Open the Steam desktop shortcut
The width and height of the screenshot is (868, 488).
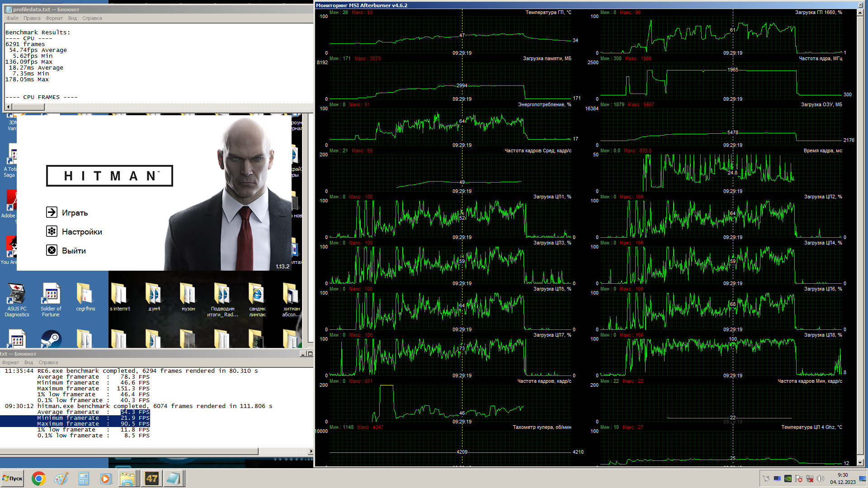(51, 339)
